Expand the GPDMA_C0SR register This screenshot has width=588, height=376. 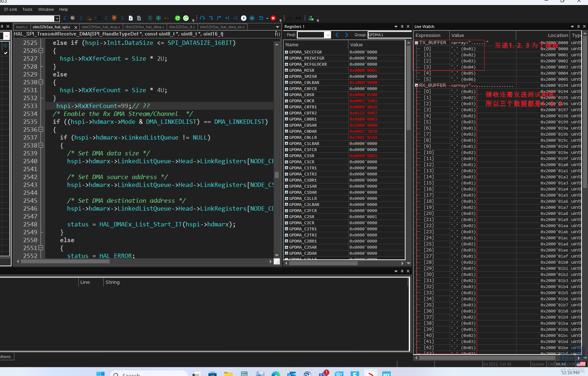click(x=286, y=95)
